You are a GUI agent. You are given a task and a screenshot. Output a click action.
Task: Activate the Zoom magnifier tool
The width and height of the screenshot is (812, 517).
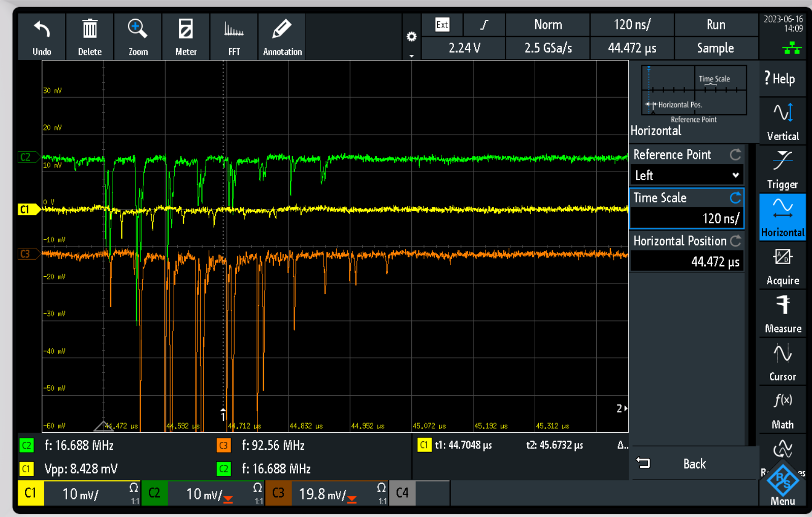point(138,29)
